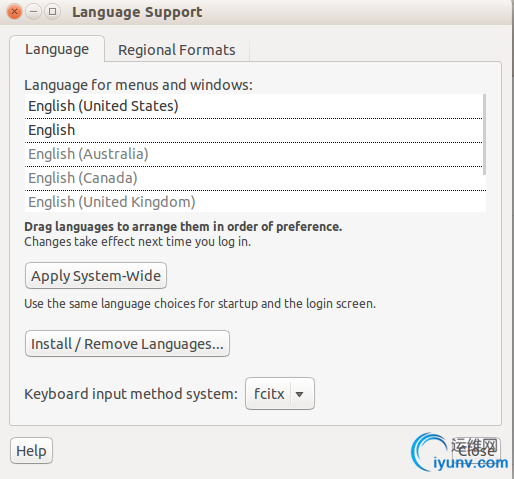Image resolution: width=514 pixels, height=479 pixels.
Task: Click the Close button at bottom right
Action: [476, 451]
